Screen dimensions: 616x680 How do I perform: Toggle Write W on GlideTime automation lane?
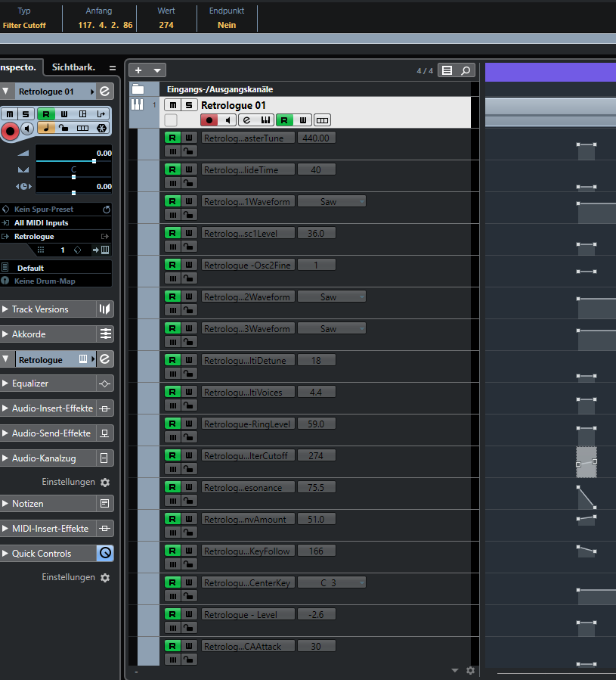[x=189, y=169]
